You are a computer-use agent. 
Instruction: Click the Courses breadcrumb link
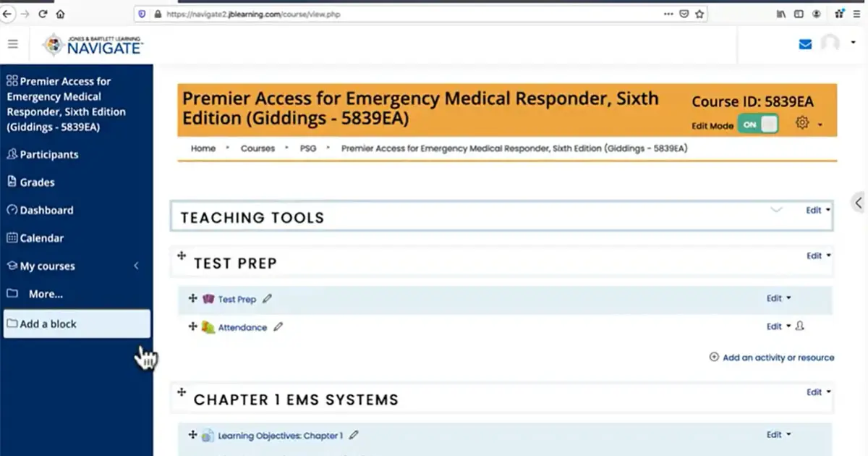click(258, 148)
